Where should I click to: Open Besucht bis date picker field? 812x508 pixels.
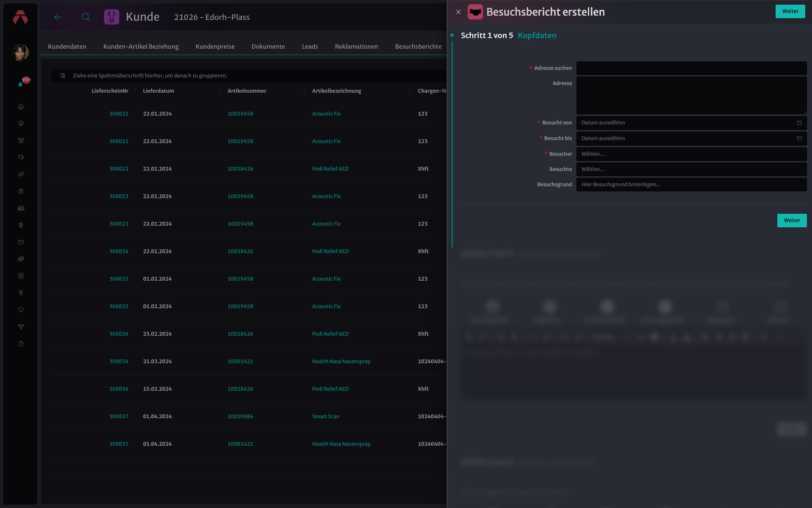click(x=691, y=138)
